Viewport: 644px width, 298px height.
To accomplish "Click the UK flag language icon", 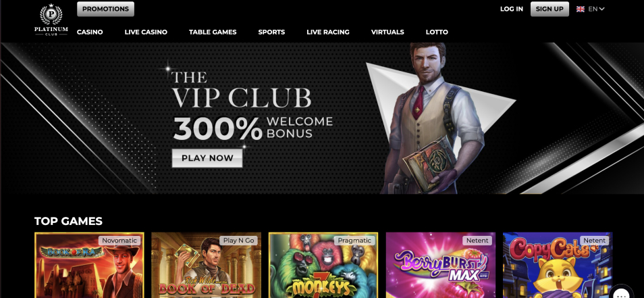I will [x=581, y=9].
